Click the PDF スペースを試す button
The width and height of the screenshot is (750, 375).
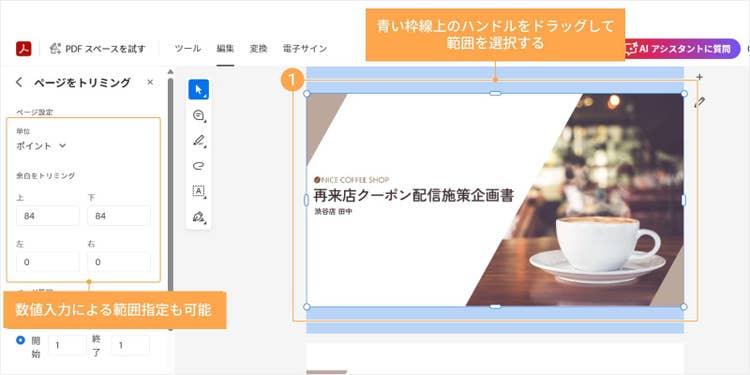98,49
